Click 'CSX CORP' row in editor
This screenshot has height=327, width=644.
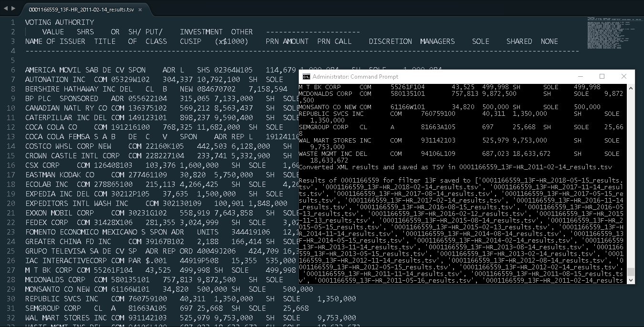(42, 165)
